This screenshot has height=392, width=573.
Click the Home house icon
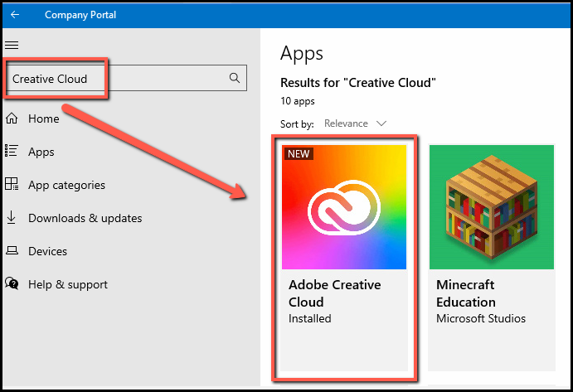12,119
